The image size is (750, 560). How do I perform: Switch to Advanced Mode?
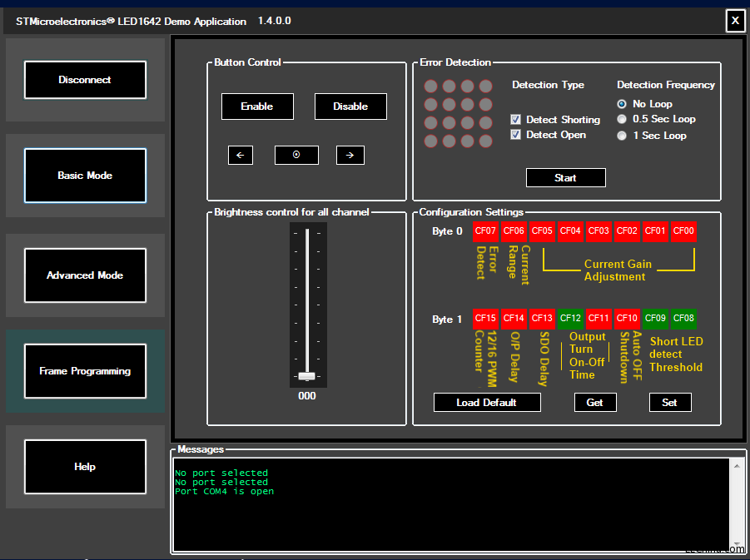pos(85,275)
